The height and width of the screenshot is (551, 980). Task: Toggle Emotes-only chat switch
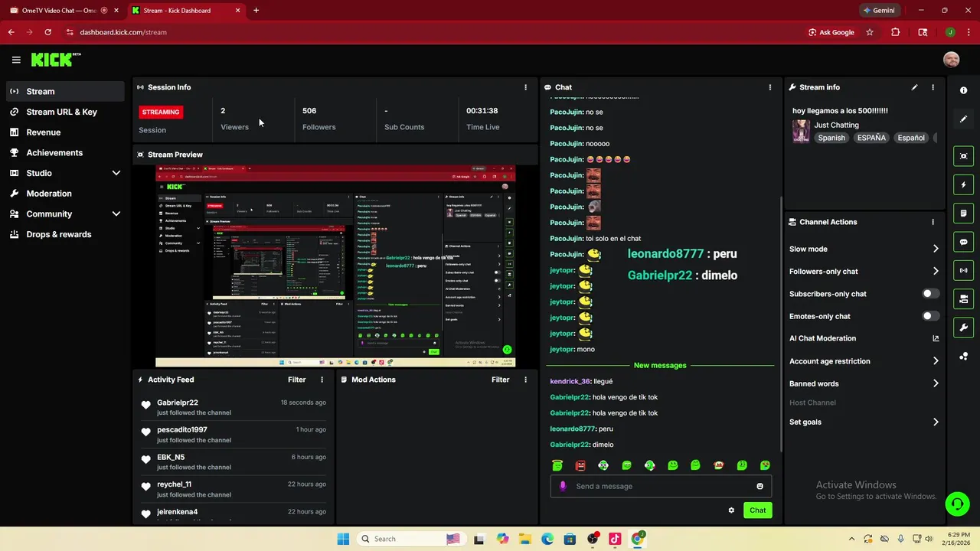pyautogui.click(x=930, y=316)
